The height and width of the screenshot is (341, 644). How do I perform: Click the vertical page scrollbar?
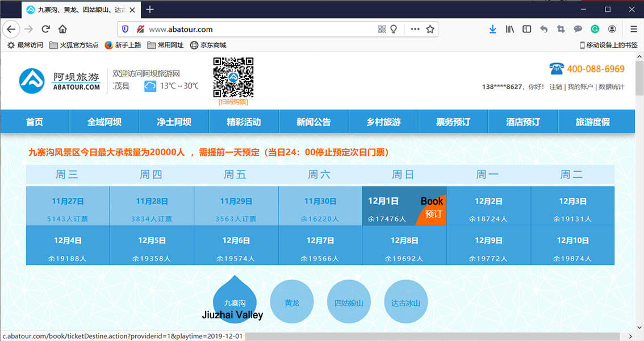639,78
